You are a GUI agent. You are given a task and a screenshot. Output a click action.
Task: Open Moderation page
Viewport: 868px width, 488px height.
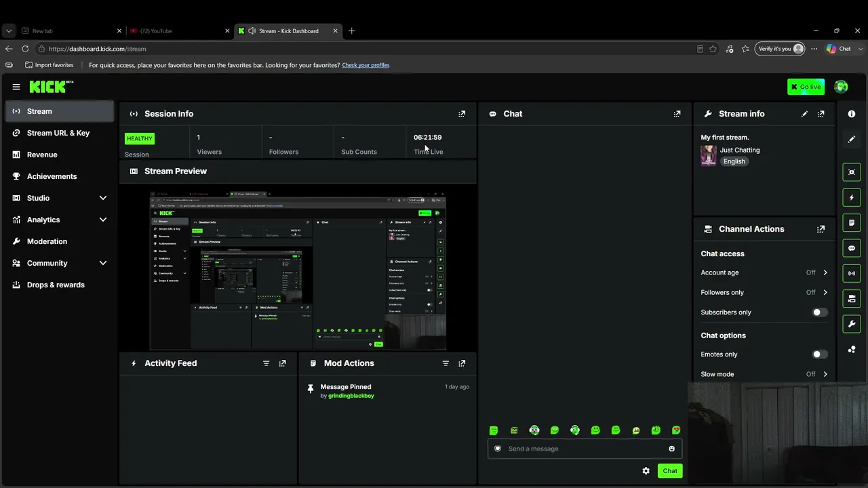pos(60,241)
